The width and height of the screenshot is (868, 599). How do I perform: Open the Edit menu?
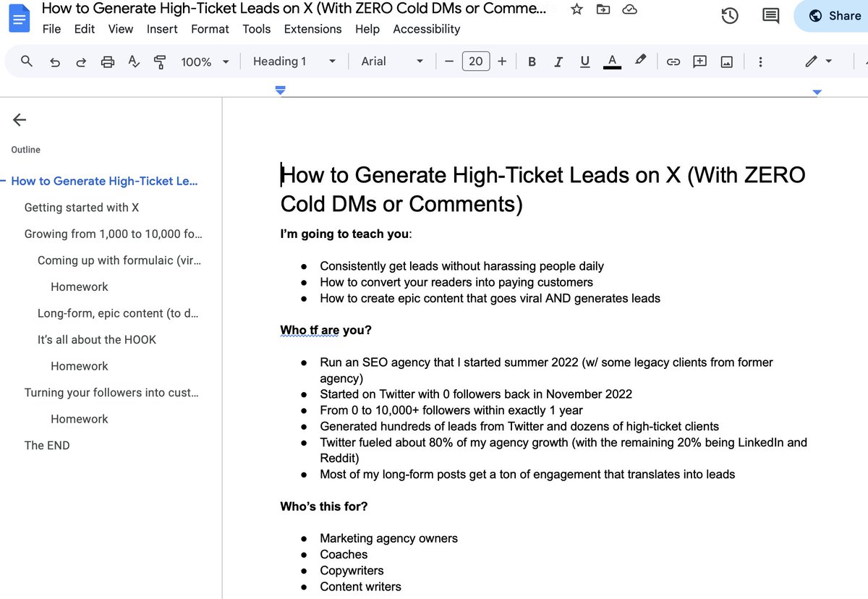[x=85, y=29]
